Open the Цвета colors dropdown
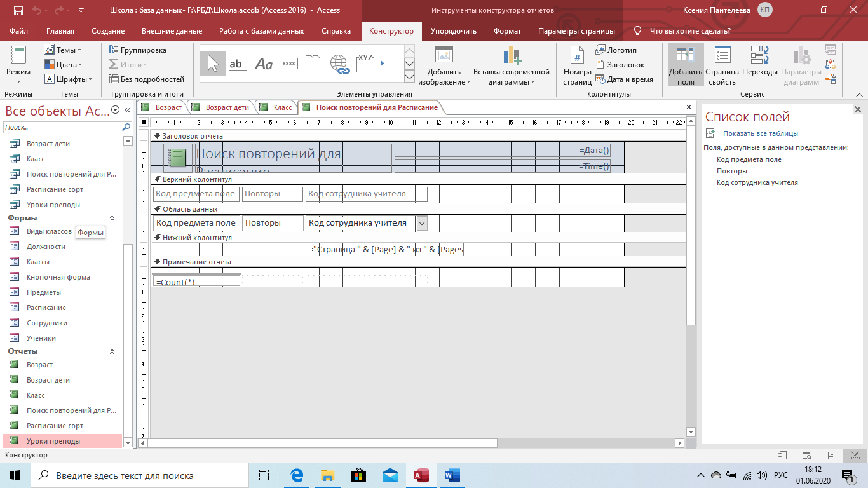The height and width of the screenshot is (488, 868). click(63, 64)
